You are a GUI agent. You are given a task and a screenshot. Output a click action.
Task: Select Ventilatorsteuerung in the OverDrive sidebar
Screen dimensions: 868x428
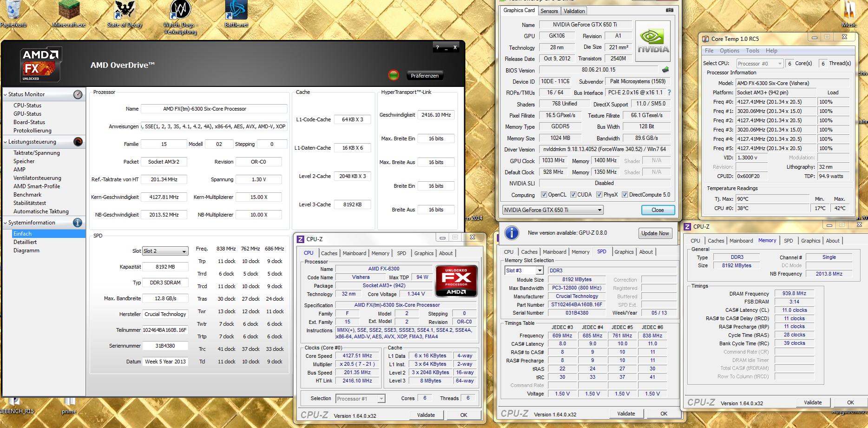37,178
